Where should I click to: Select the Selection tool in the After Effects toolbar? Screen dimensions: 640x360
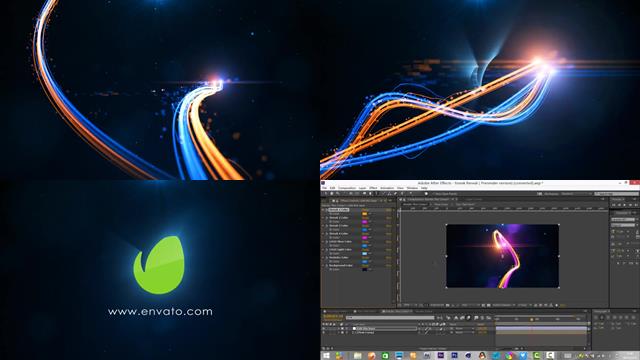click(x=326, y=193)
